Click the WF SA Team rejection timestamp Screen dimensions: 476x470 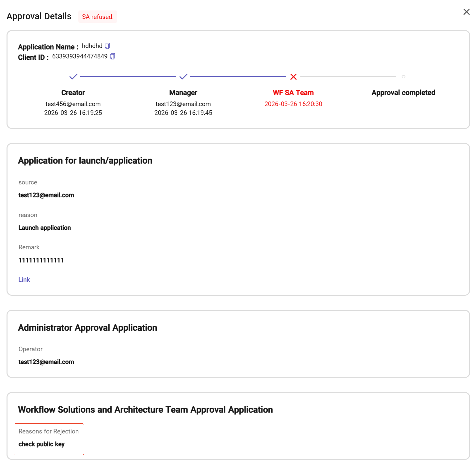pos(293,104)
